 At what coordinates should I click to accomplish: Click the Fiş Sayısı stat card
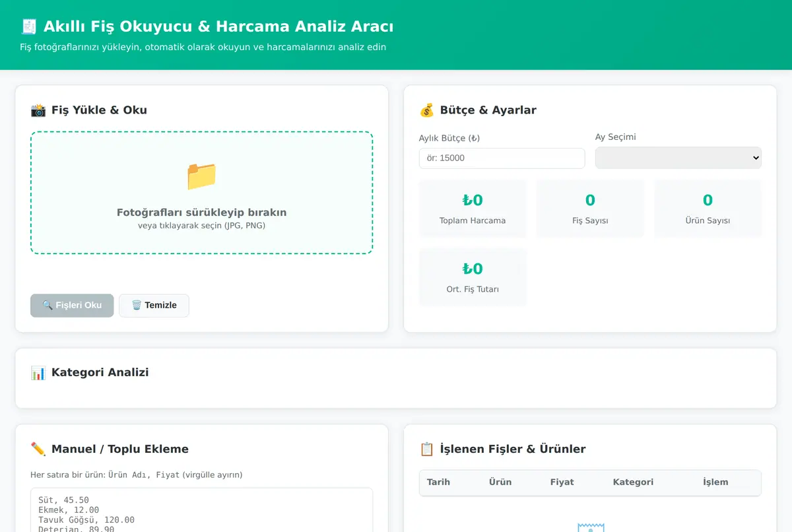590,209
